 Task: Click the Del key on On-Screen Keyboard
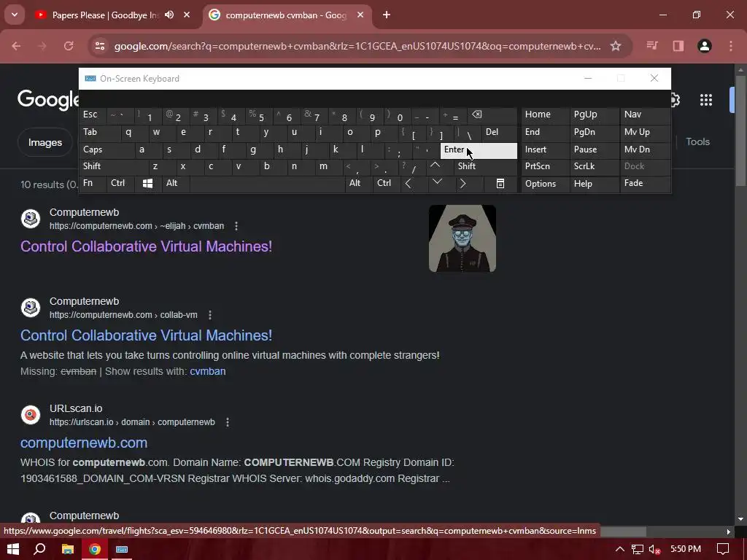coord(500,133)
